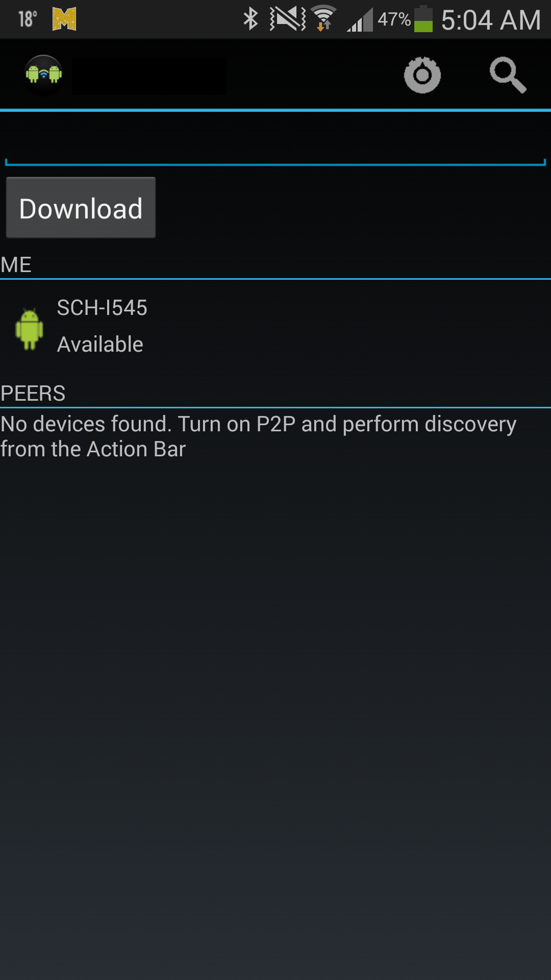Screen dimensions: 551x980
Task: Tap the Wi-Fi signal status icon
Action: coord(324,19)
